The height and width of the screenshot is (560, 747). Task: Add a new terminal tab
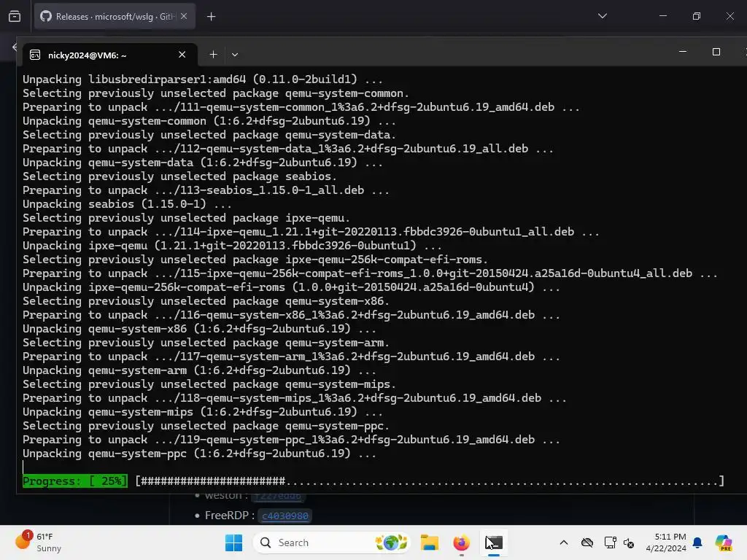(x=214, y=55)
